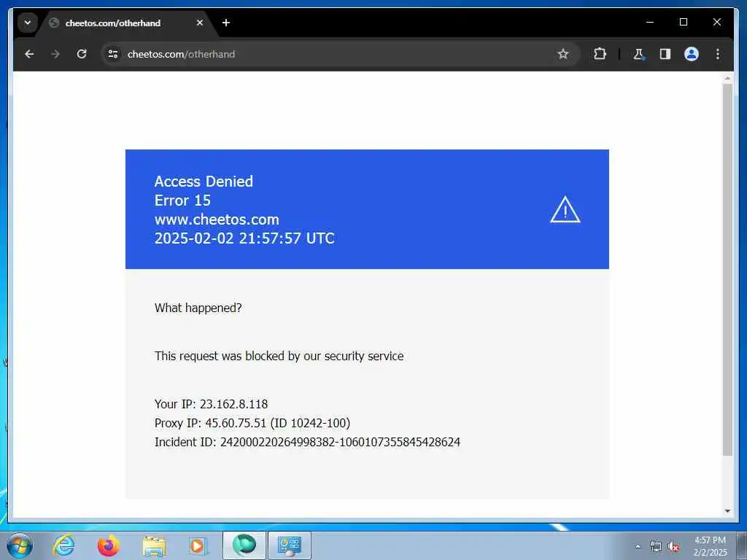Click the blocked by security service message
This screenshot has width=747, height=560.
tap(279, 356)
